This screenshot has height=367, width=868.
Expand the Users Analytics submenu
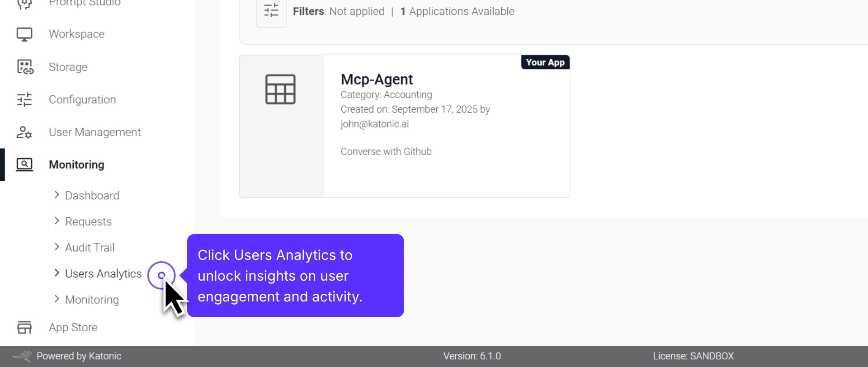click(57, 273)
